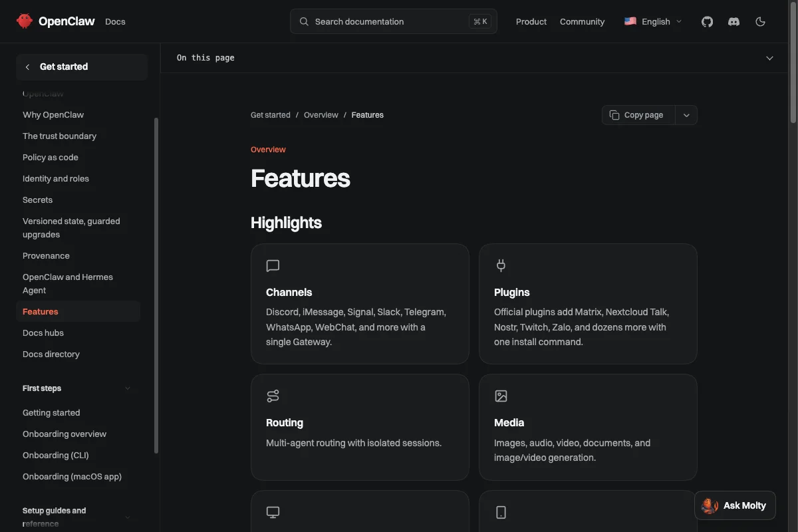Open the Routing card title
Image resolution: width=798 pixels, height=532 pixels.
[x=285, y=423]
